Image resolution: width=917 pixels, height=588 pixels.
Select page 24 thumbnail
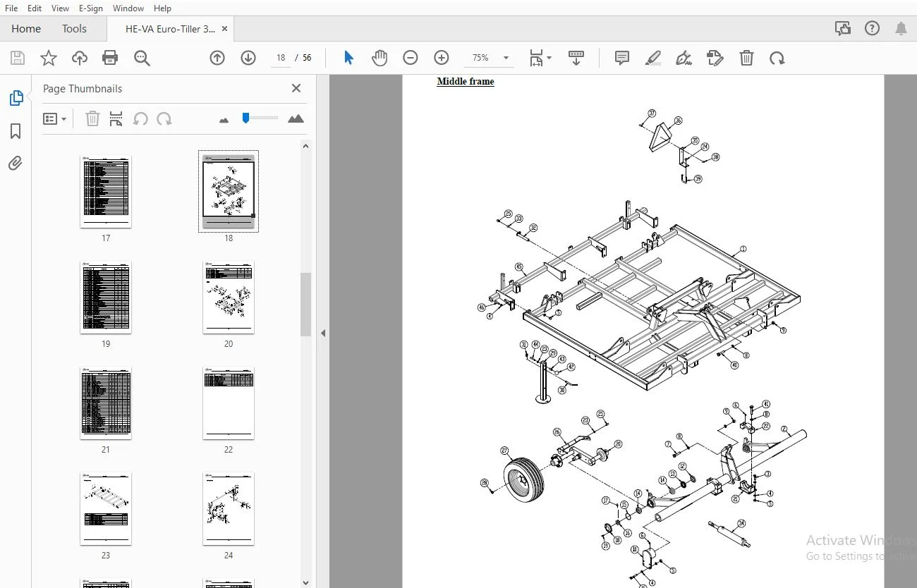[x=229, y=509]
